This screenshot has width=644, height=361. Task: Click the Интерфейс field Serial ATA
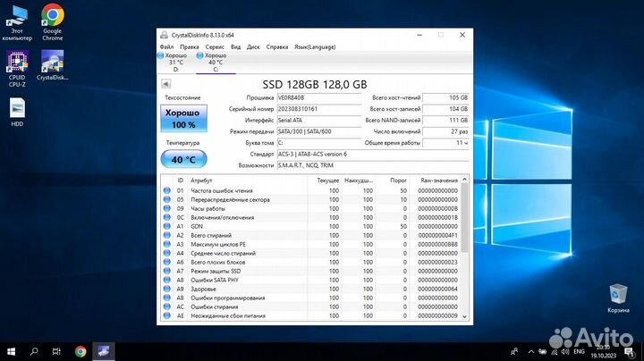(x=318, y=121)
